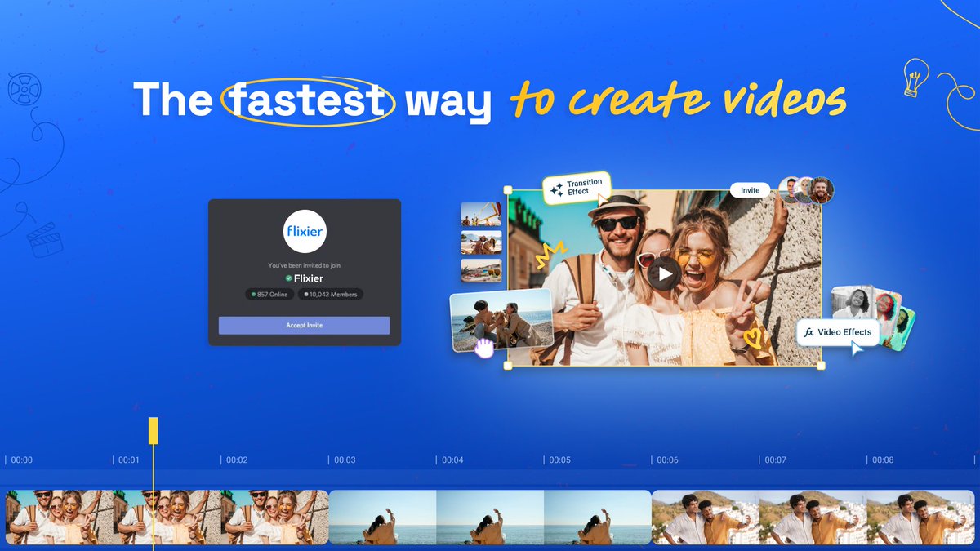
Task: Select the woman-by-the-sea clip on timeline
Action: point(490,518)
